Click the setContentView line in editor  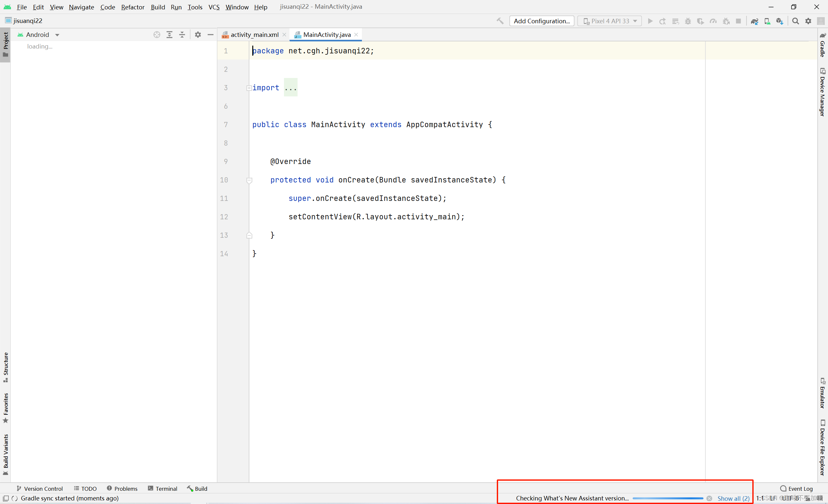pos(377,217)
